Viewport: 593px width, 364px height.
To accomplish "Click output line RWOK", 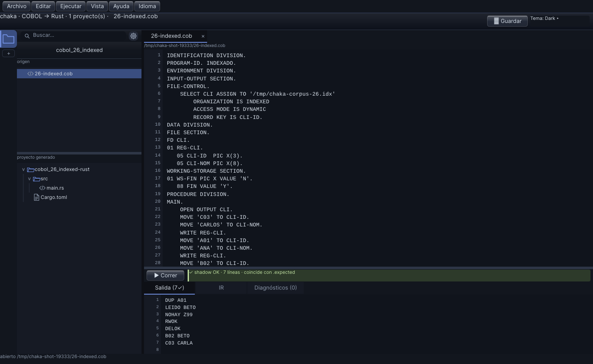I will click(171, 322).
